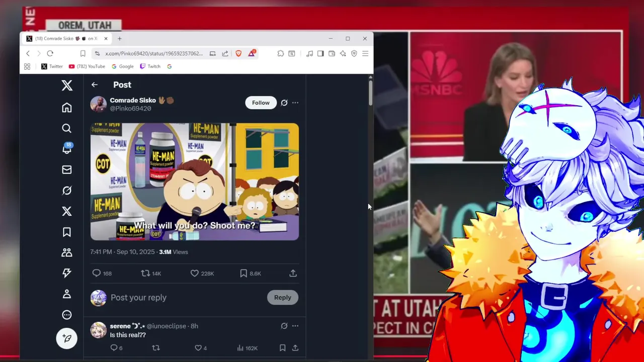644x362 pixels.
Task: Repost serene's reply
Action: pyautogui.click(x=156, y=348)
